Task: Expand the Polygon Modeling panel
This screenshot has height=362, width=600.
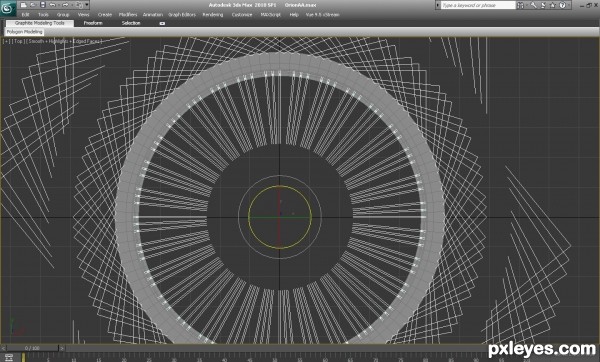Action: [x=24, y=32]
